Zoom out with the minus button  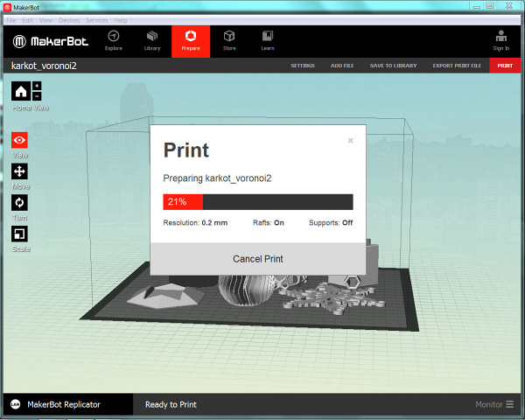click(x=37, y=96)
